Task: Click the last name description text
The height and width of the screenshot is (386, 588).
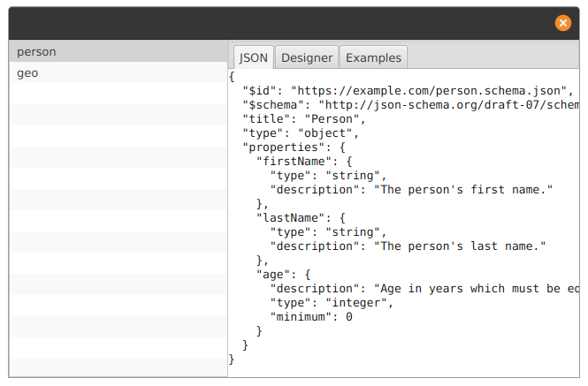Action: pyautogui.click(x=460, y=246)
